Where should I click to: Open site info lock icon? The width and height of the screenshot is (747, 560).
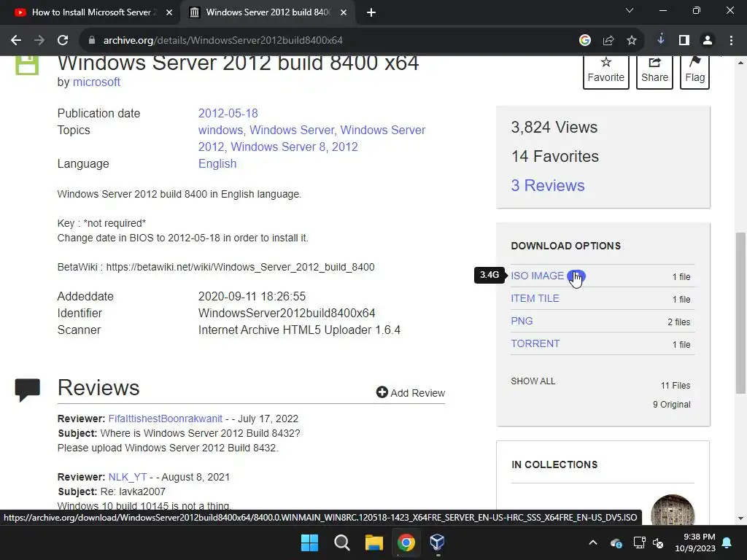point(92,41)
